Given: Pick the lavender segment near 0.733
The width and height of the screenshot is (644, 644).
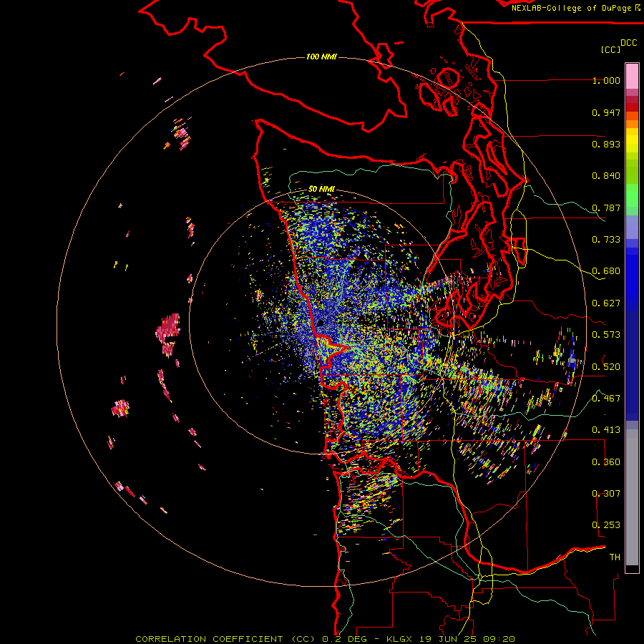Looking at the screenshot, I should (x=632, y=227).
